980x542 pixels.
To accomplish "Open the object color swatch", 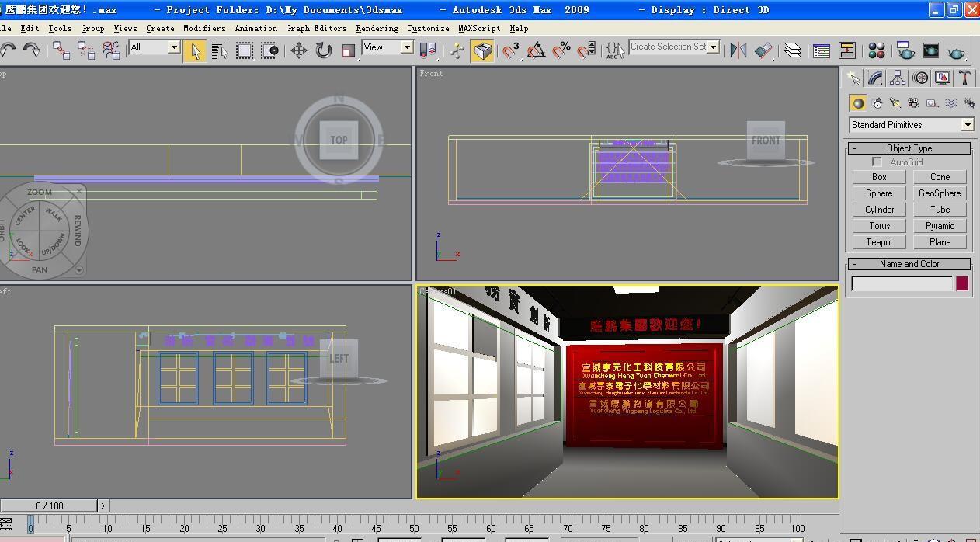I will 962,283.
